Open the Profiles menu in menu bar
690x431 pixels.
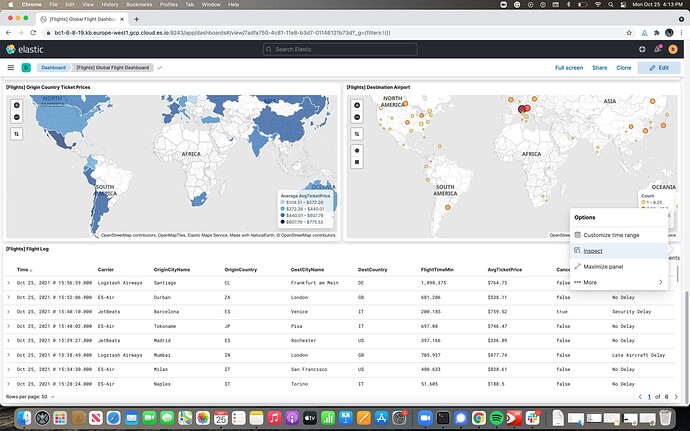(x=169, y=4)
